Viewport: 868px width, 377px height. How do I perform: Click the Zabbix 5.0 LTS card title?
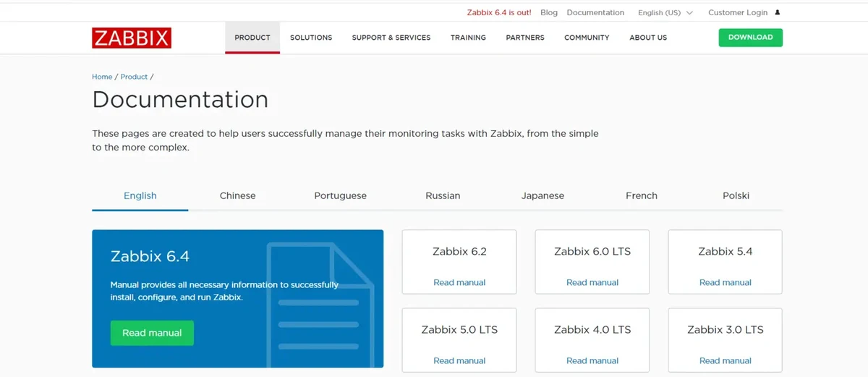(x=459, y=329)
